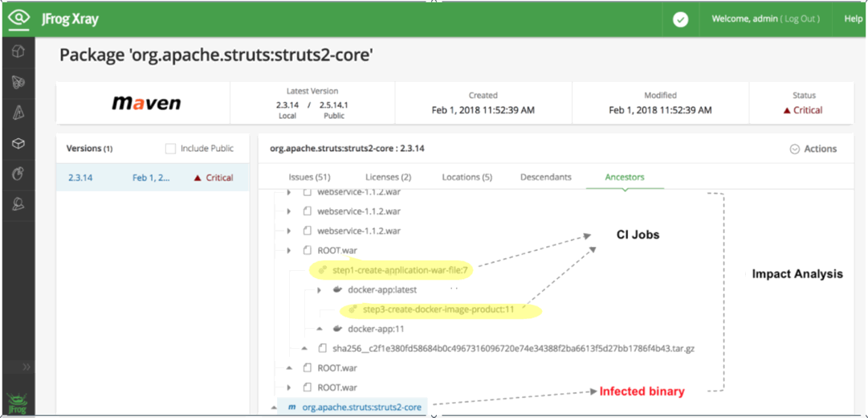Open the Actions dropdown
This screenshot has width=868, height=418.
point(813,149)
